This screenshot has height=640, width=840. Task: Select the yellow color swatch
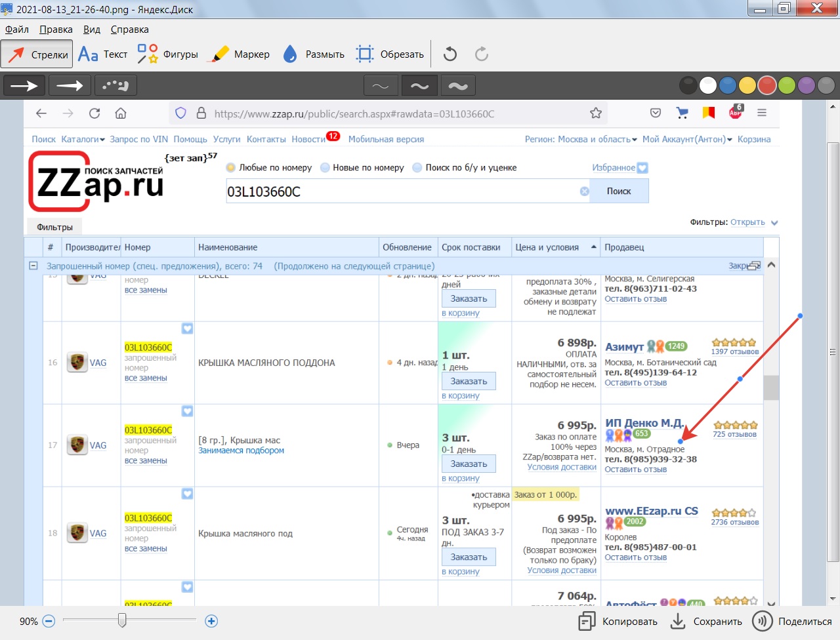pos(747,85)
